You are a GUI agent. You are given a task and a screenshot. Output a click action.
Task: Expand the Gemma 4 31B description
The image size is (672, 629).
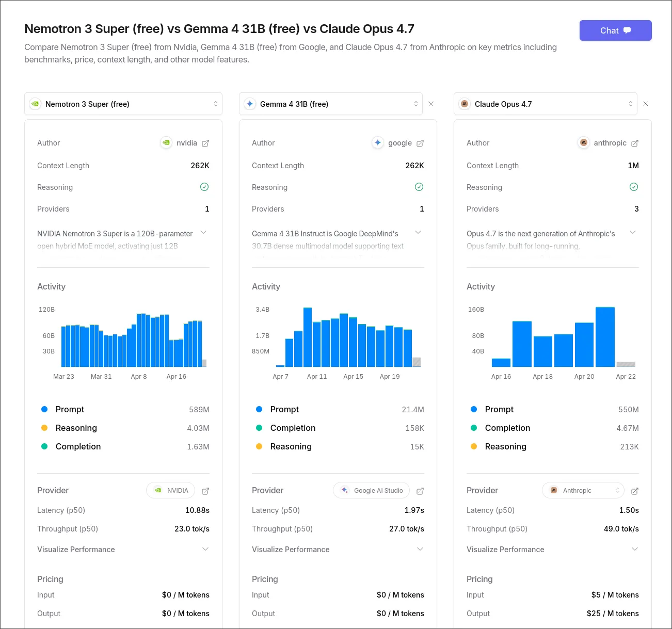click(418, 233)
